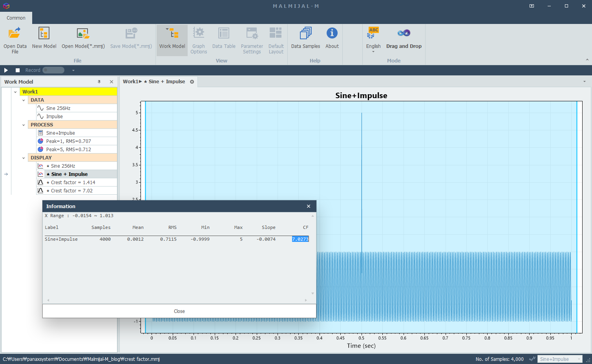
Task: Open the ★ Sine + Impulse display
Action: [77, 174]
